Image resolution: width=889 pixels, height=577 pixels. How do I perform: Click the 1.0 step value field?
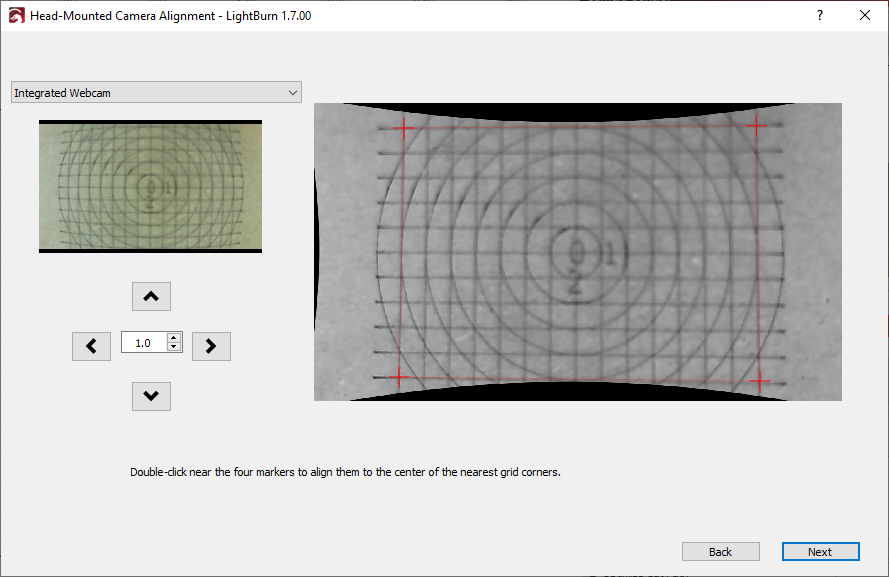144,343
